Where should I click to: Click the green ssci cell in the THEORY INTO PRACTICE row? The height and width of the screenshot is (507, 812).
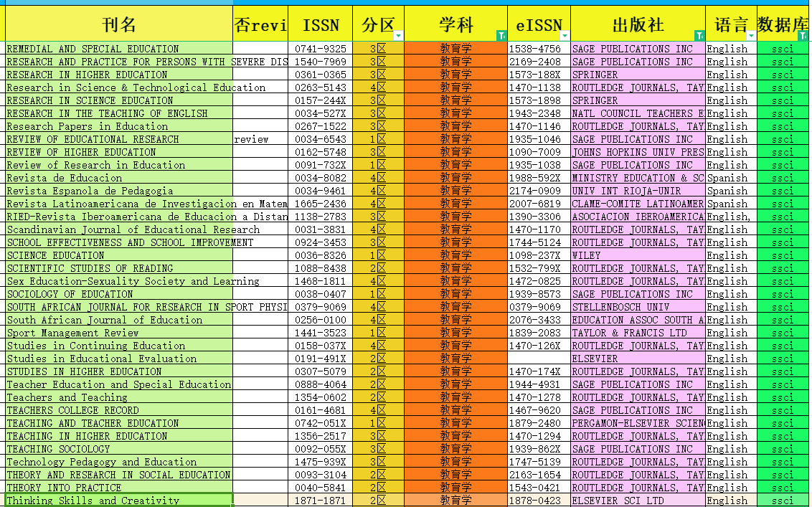coord(783,488)
